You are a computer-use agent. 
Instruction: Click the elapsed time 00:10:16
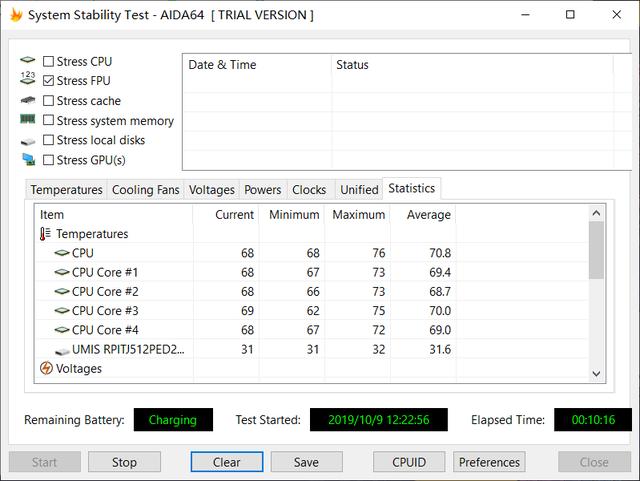(x=593, y=420)
